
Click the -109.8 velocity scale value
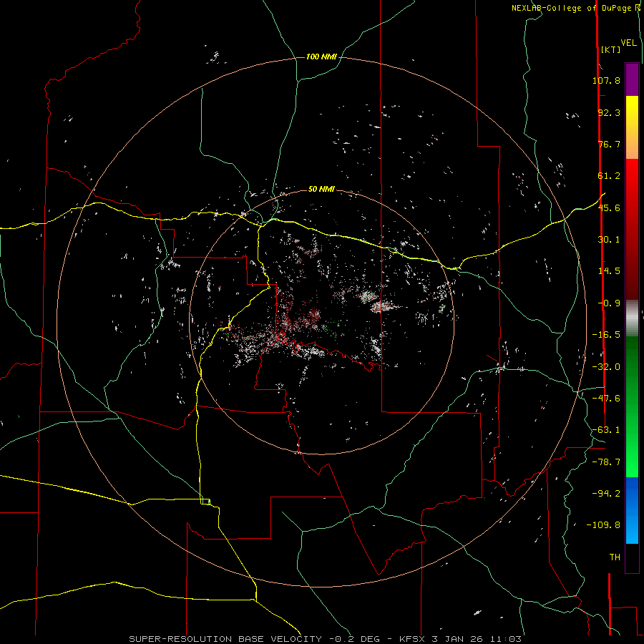[603, 525]
